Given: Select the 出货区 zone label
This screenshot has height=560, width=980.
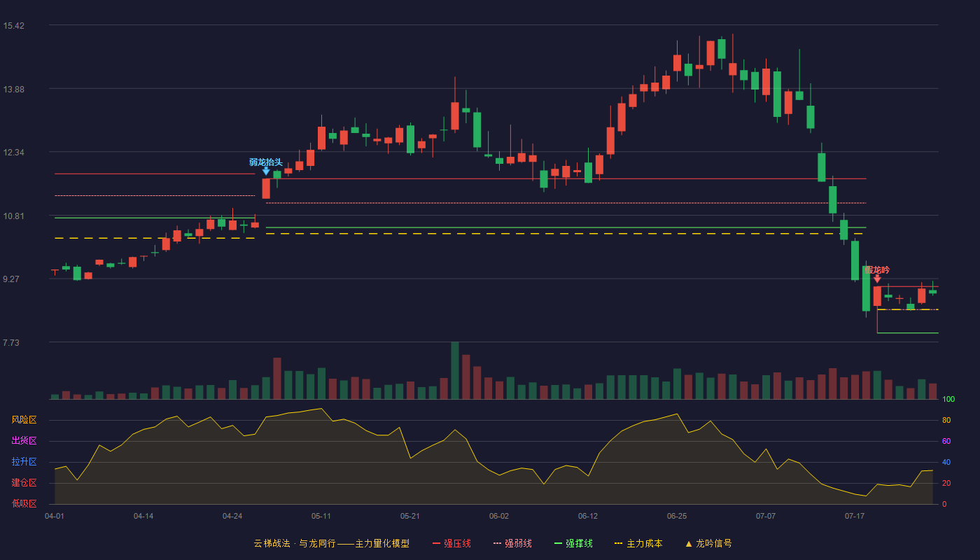Looking at the screenshot, I should (x=24, y=441).
